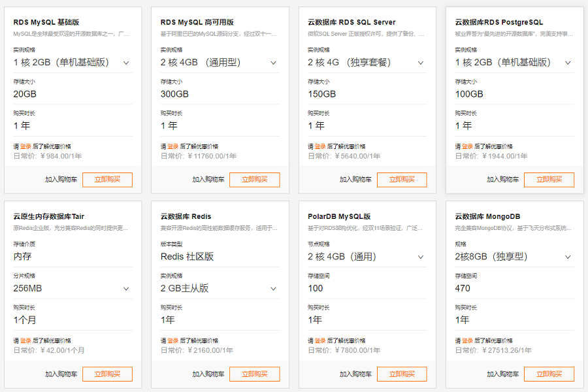Buy 云数据库 Redis with 立即购买
This screenshot has width=588, height=392.
point(255,374)
